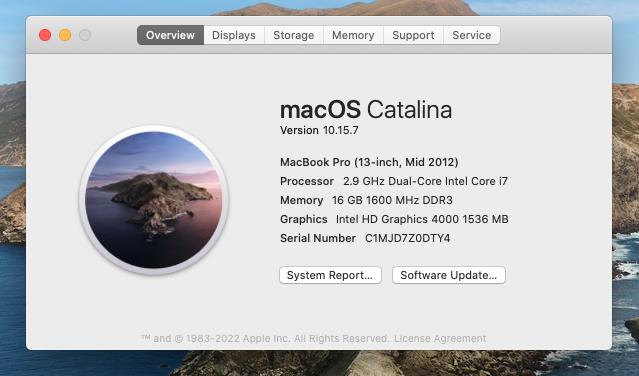Click Intel HD Graphics 4000 1536 MB value
The height and width of the screenshot is (376, 639).
422,219
